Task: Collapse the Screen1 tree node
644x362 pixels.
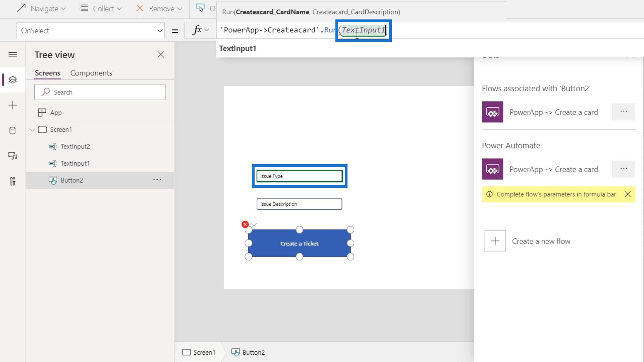Action: click(x=33, y=130)
